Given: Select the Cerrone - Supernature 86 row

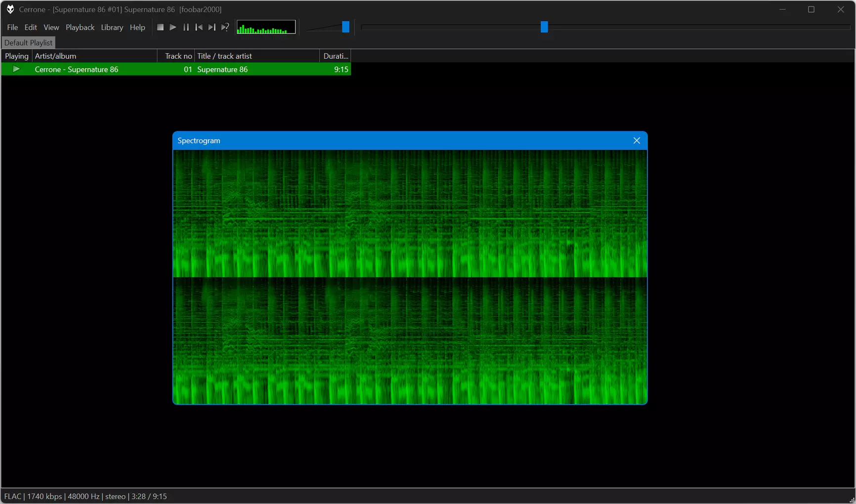Looking at the screenshot, I should click(x=176, y=69).
